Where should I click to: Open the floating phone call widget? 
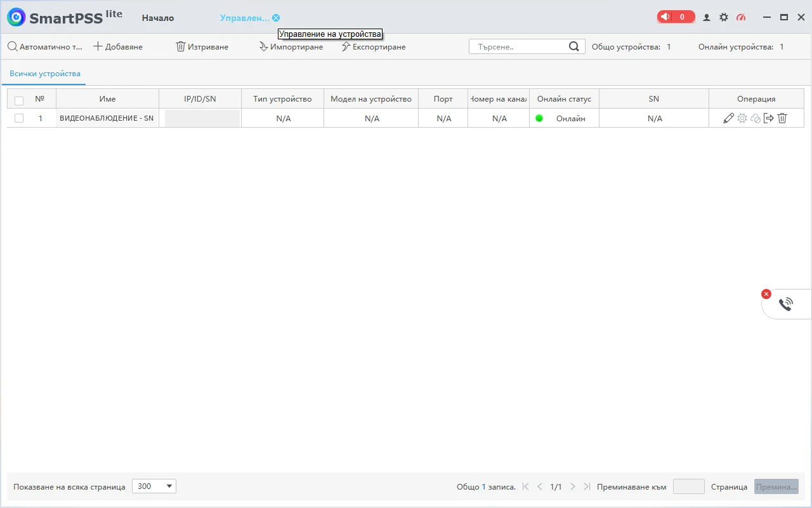point(786,304)
